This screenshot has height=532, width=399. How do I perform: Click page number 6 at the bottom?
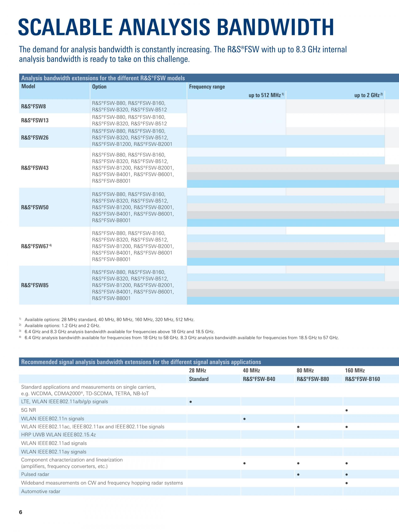(x=21, y=512)
